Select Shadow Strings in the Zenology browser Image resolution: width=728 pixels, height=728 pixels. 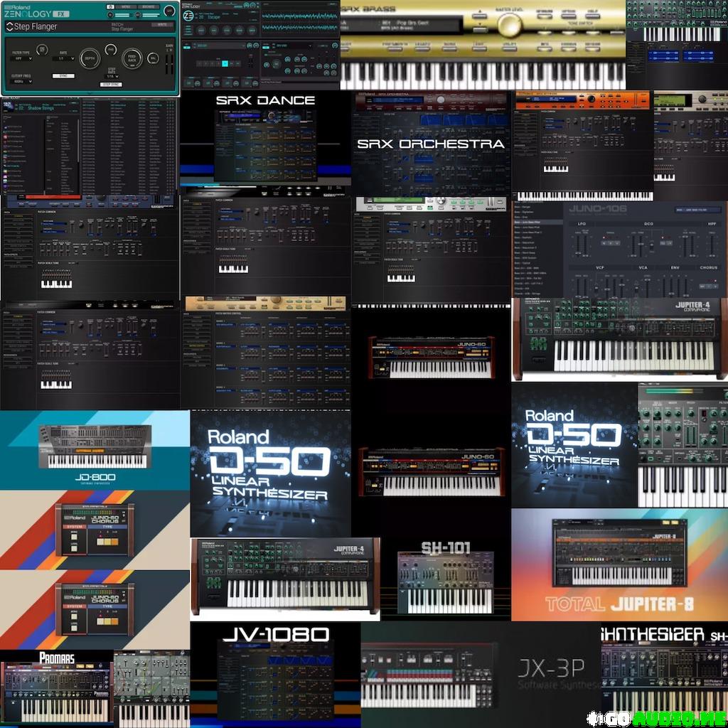coord(39,108)
